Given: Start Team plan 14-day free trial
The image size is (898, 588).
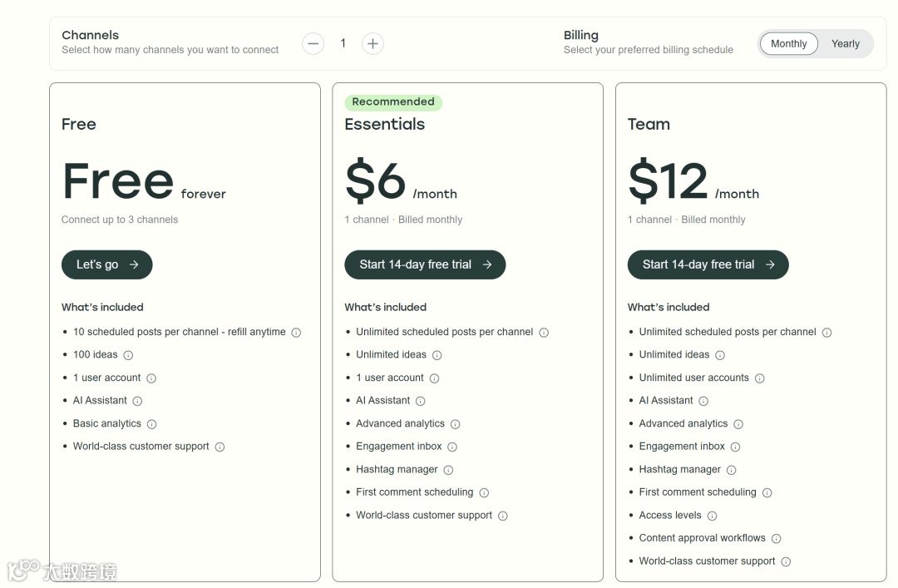Looking at the screenshot, I should (x=708, y=264).
